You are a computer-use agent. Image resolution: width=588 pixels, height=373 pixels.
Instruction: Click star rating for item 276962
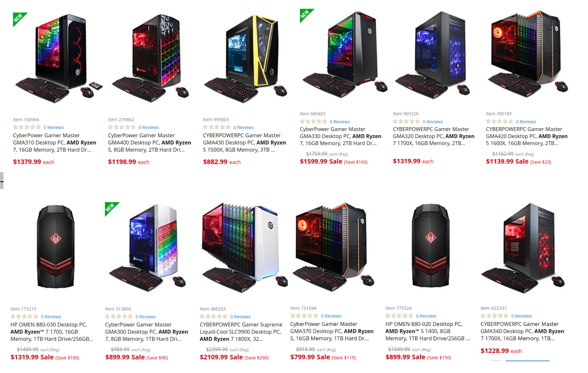[122, 127]
